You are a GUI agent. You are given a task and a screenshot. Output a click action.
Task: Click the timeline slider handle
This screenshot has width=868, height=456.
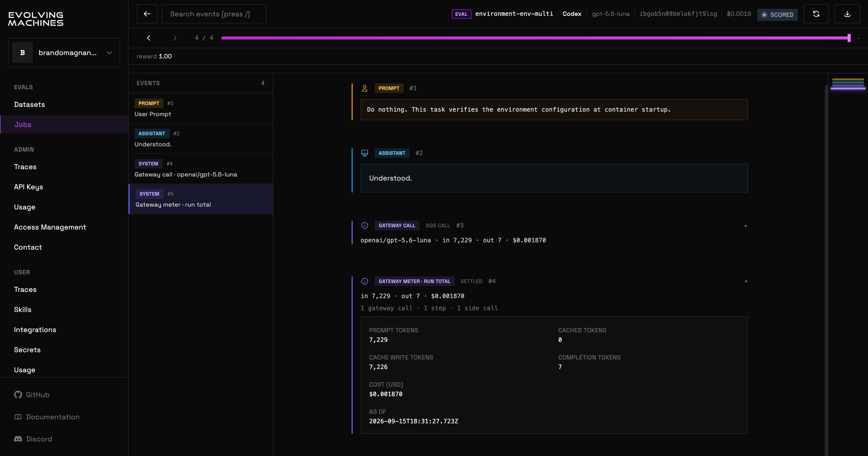pos(849,38)
